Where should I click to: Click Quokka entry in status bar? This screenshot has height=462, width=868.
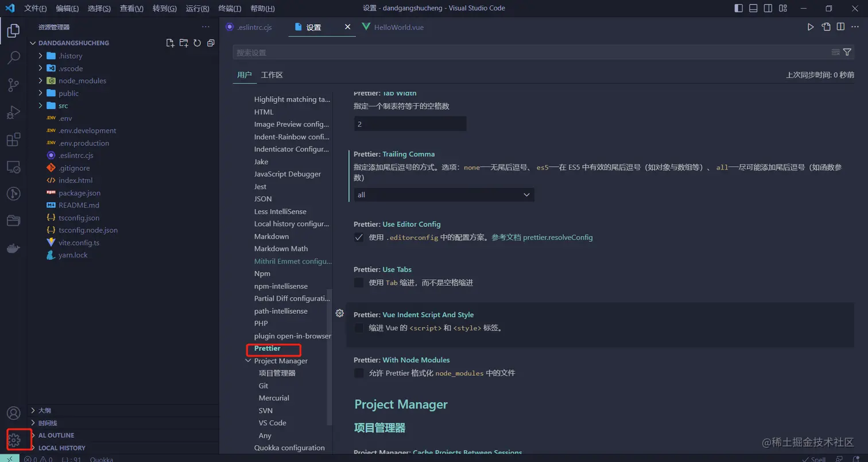(x=102, y=459)
